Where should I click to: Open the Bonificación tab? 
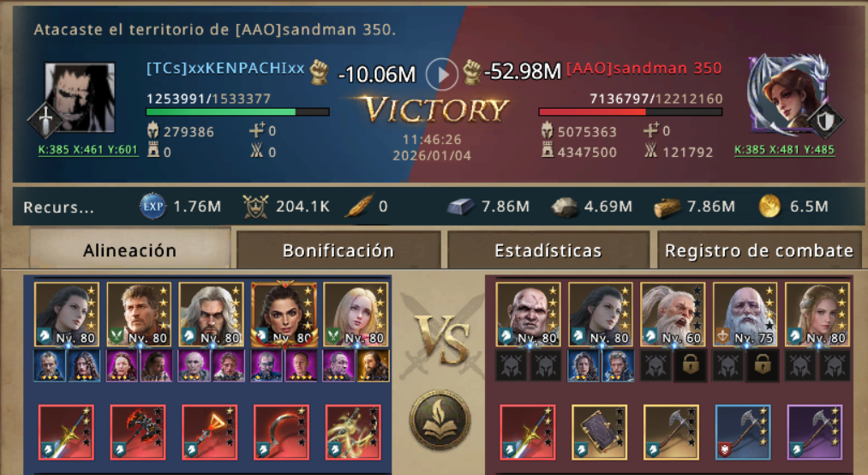[x=338, y=250]
